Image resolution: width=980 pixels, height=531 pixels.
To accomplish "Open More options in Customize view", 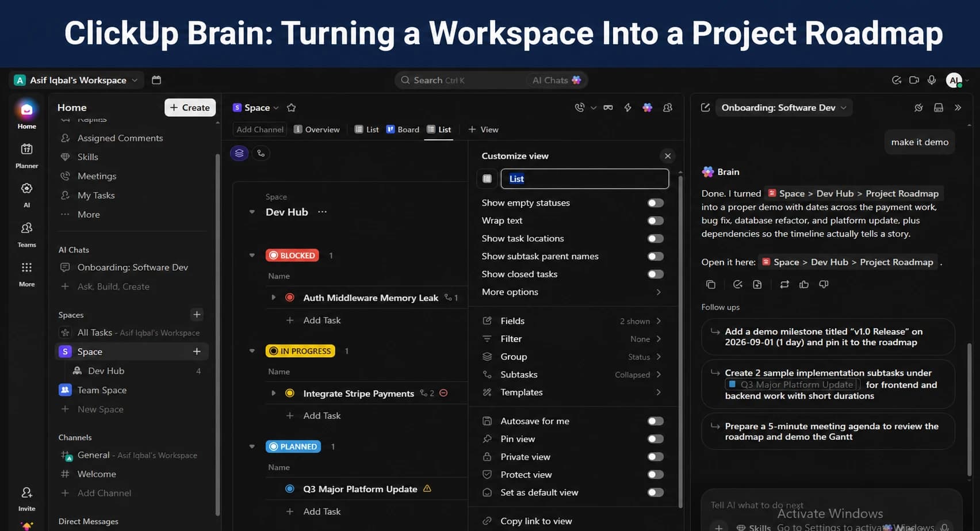I will coord(572,292).
